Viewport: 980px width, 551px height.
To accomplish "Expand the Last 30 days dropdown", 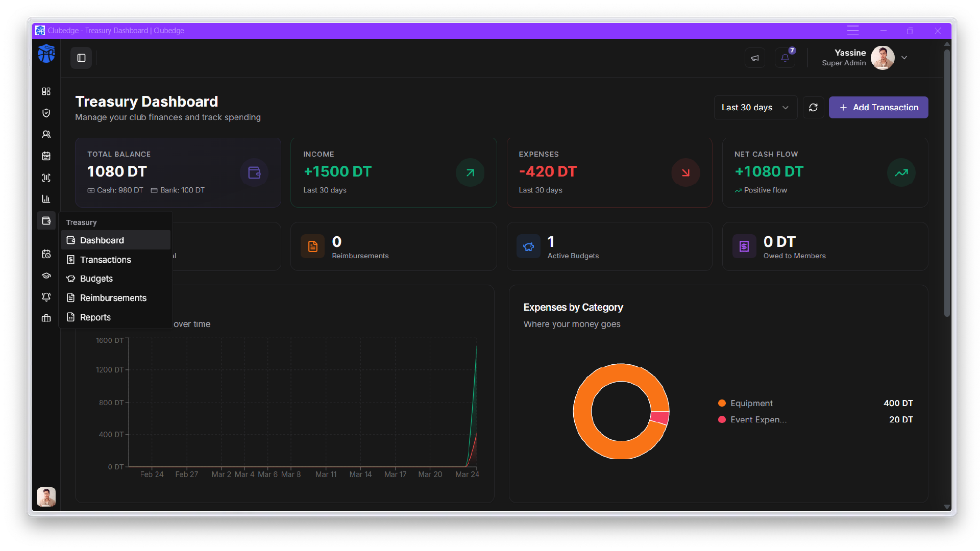I will [x=755, y=108].
